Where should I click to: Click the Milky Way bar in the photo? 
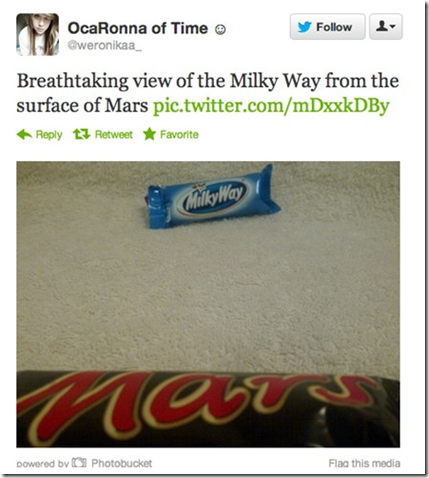tap(212, 197)
